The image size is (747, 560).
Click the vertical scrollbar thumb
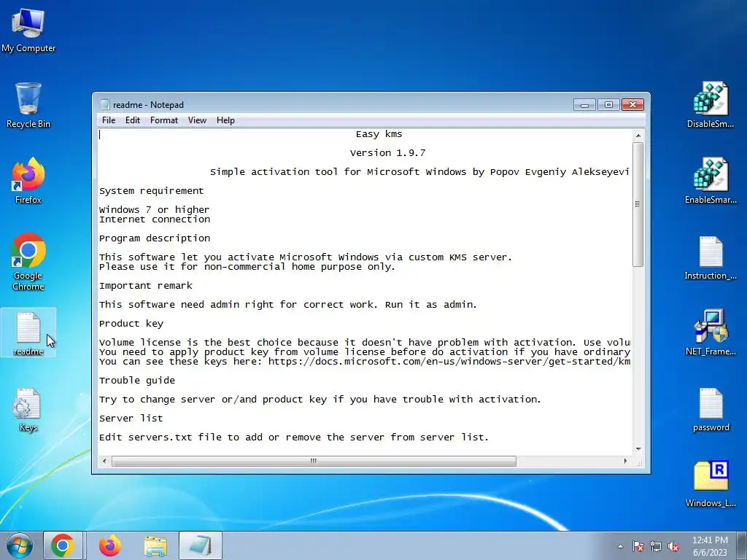(x=638, y=204)
